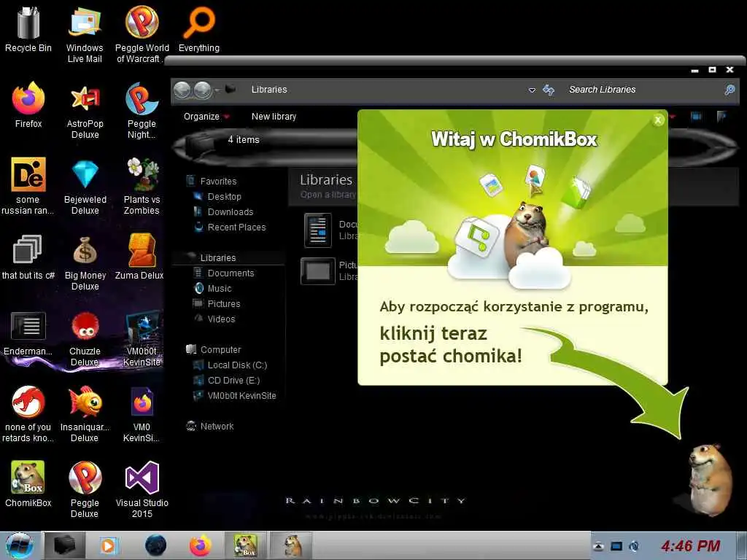Image resolution: width=747 pixels, height=560 pixels.
Task: Open the VM0 KevinSi... Firefox file icon
Action: coord(142,413)
